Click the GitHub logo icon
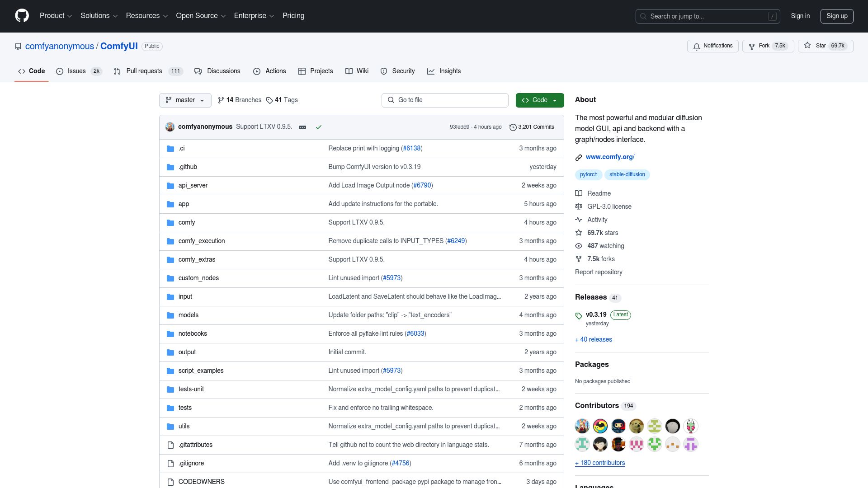This screenshot has height=488, width=868. 21,16
